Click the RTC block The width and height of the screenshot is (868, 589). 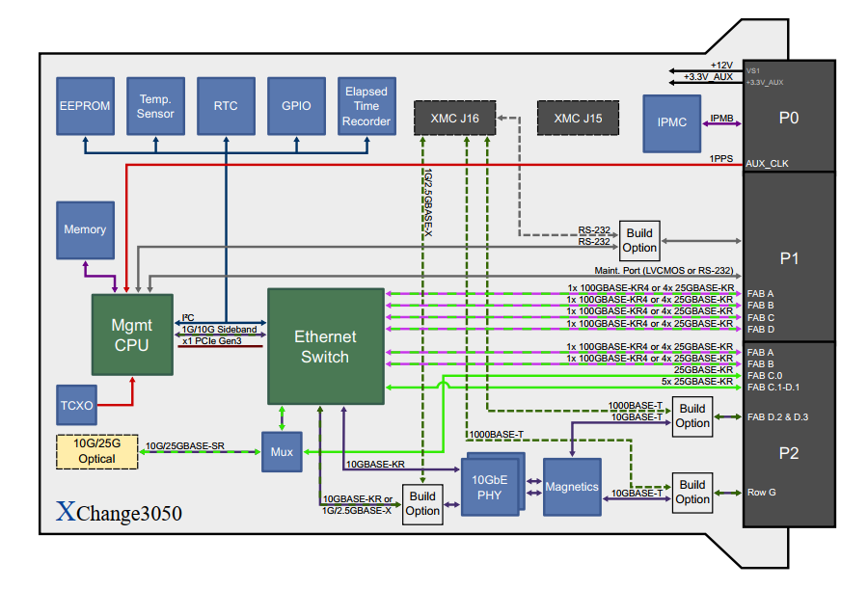click(x=226, y=106)
